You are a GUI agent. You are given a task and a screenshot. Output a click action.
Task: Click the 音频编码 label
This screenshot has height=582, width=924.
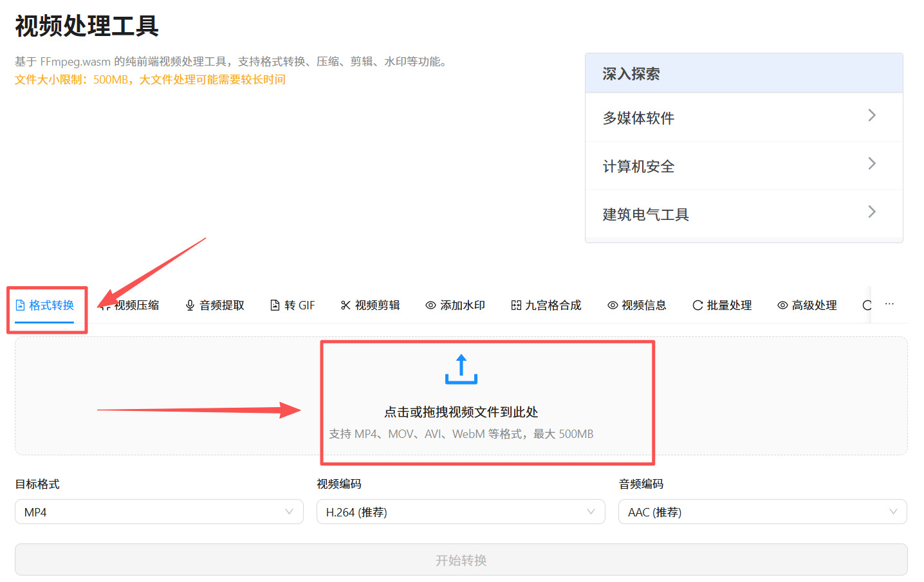(x=641, y=484)
